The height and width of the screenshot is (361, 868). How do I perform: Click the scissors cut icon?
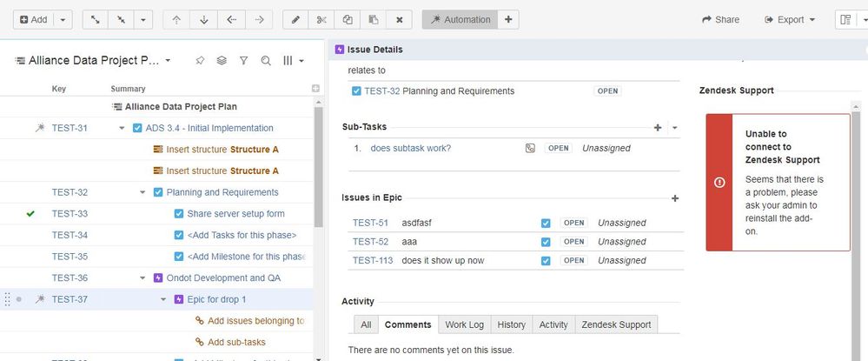321,19
